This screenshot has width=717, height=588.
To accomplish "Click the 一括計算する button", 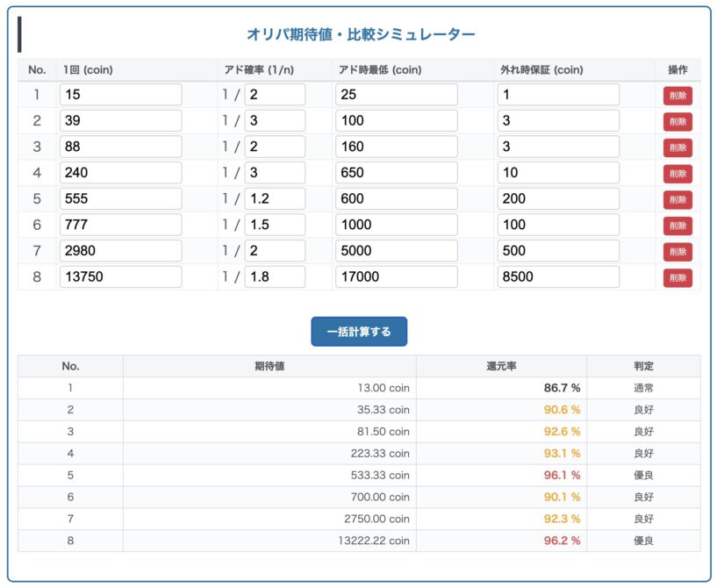I will pos(358,332).
